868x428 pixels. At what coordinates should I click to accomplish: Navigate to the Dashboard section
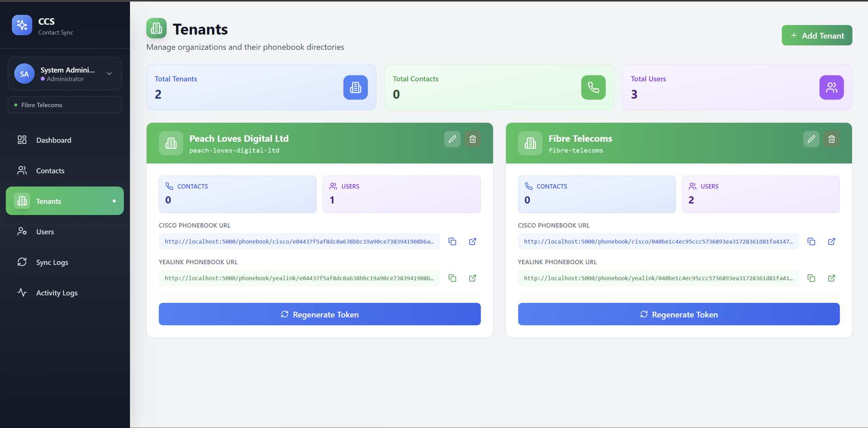[54, 140]
